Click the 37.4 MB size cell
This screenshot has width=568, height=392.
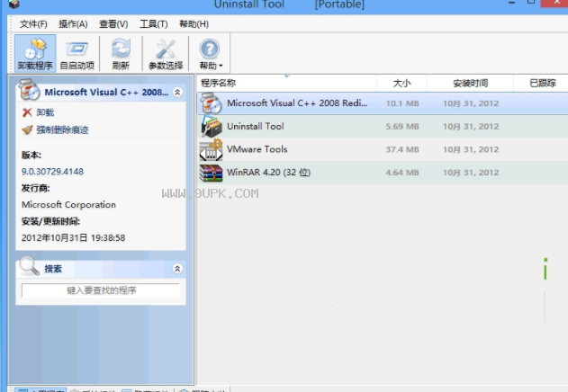(x=402, y=149)
